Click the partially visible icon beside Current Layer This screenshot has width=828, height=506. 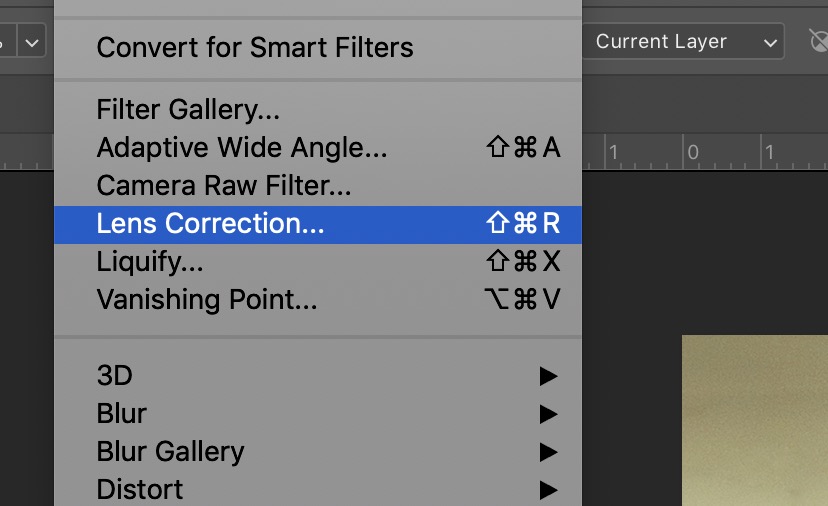(818, 42)
